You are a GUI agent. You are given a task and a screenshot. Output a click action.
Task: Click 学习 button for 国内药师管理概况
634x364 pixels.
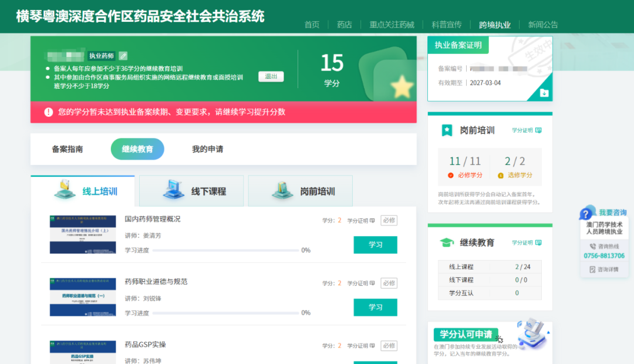(x=375, y=245)
